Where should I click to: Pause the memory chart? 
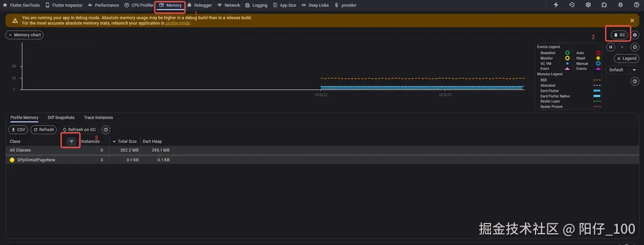click(611, 47)
